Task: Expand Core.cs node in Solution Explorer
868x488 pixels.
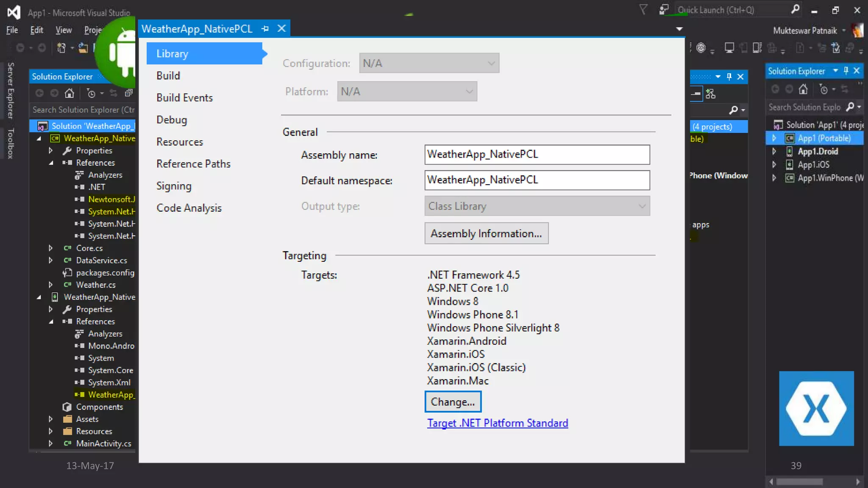Action: [50, 248]
